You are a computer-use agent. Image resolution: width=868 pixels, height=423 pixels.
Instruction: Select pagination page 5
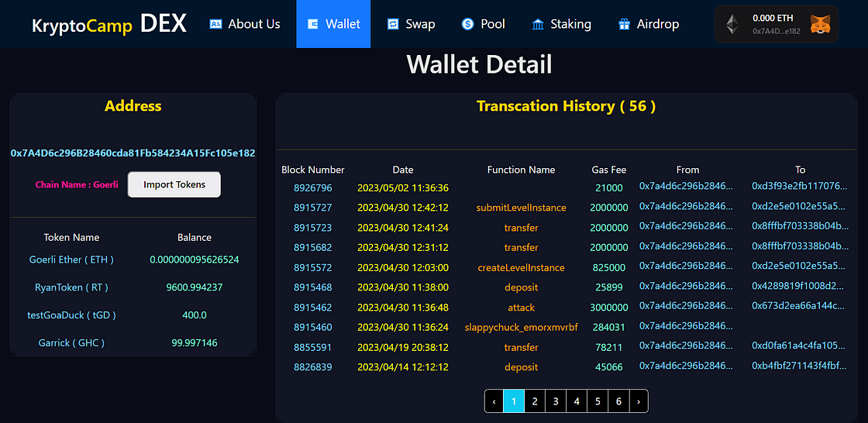(x=598, y=401)
